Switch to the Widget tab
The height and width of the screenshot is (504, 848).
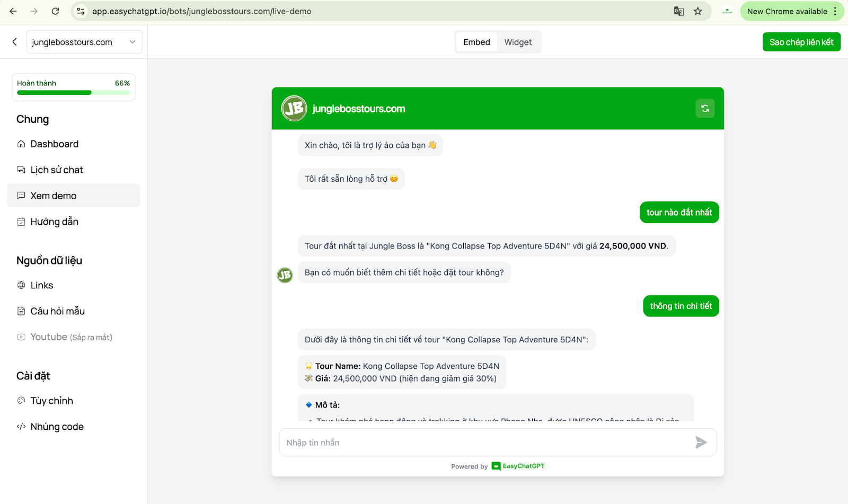click(518, 42)
